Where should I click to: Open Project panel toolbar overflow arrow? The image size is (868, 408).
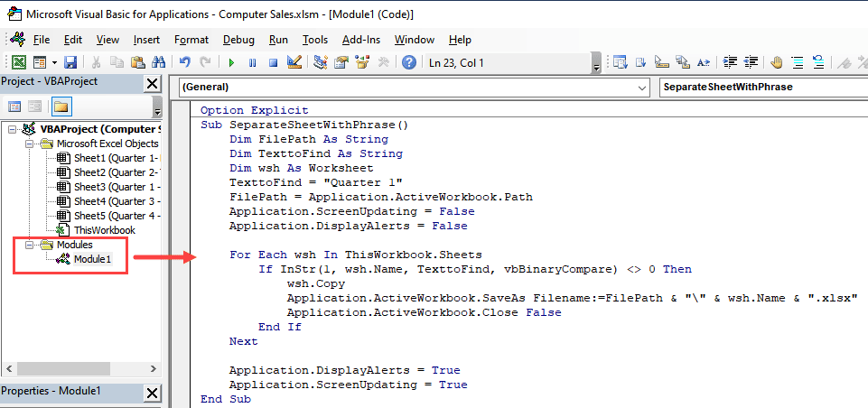coord(157,107)
